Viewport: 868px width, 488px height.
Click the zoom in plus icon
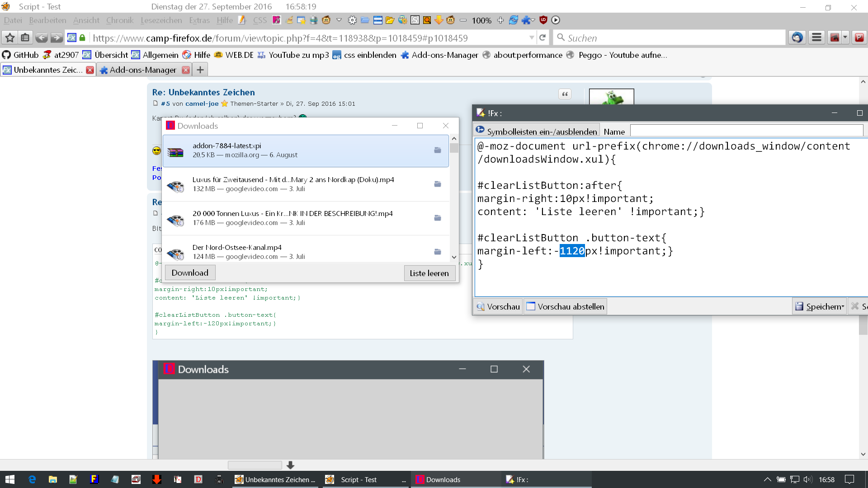click(x=500, y=20)
